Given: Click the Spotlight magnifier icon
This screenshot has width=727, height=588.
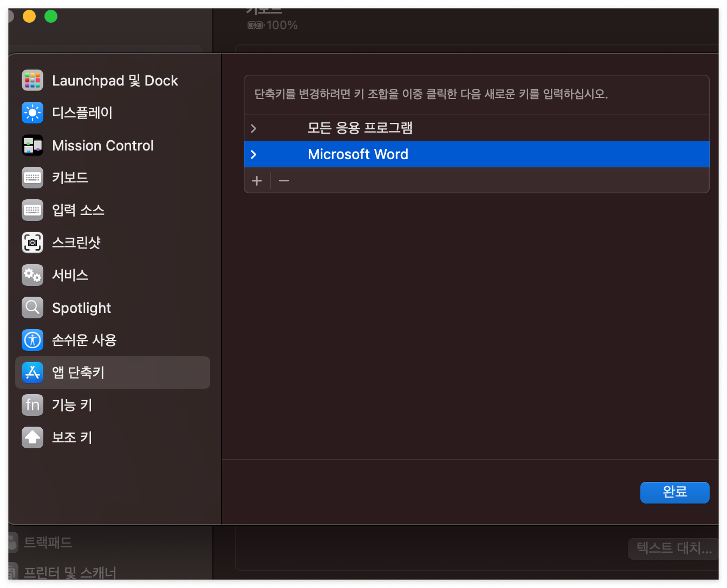Looking at the screenshot, I should [33, 308].
